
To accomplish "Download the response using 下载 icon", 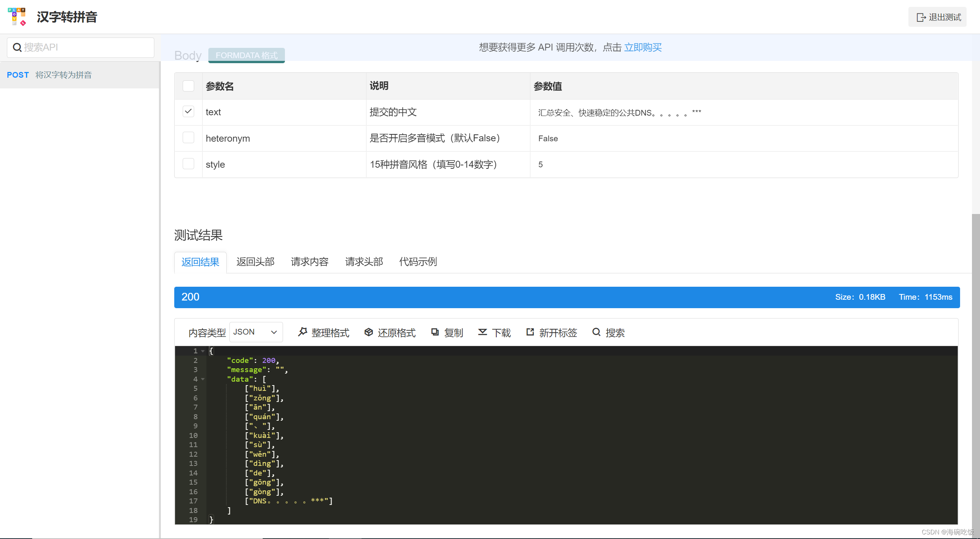I will (483, 332).
